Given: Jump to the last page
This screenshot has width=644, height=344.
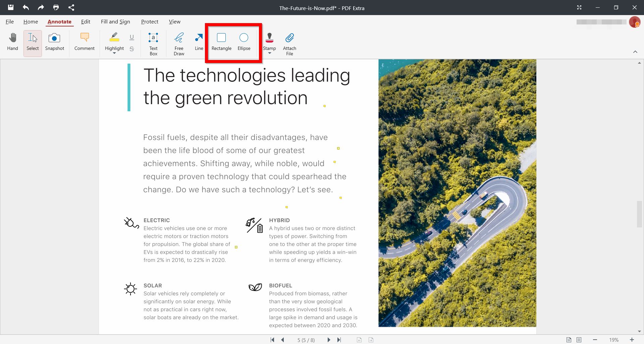Looking at the screenshot, I should (339, 340).
